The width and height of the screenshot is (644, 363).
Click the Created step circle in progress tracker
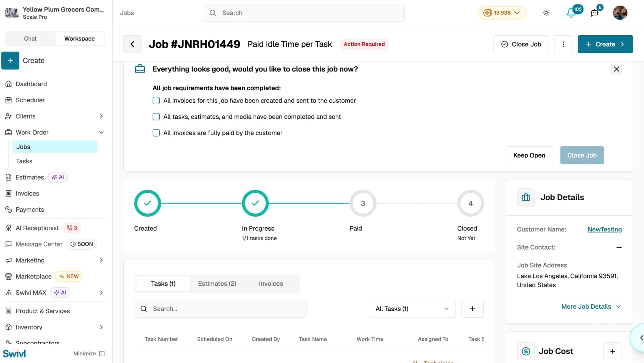point(148,203)
